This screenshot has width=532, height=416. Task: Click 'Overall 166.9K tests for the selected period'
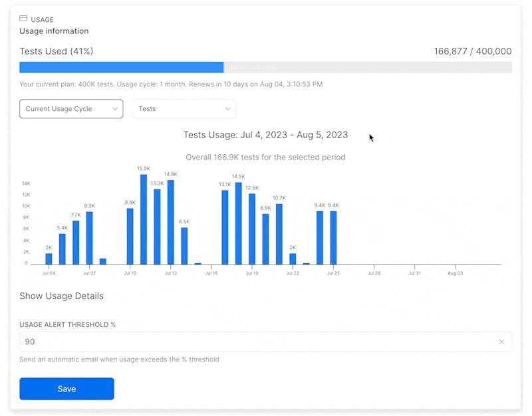pyautogui.click(x=265, y=157)
